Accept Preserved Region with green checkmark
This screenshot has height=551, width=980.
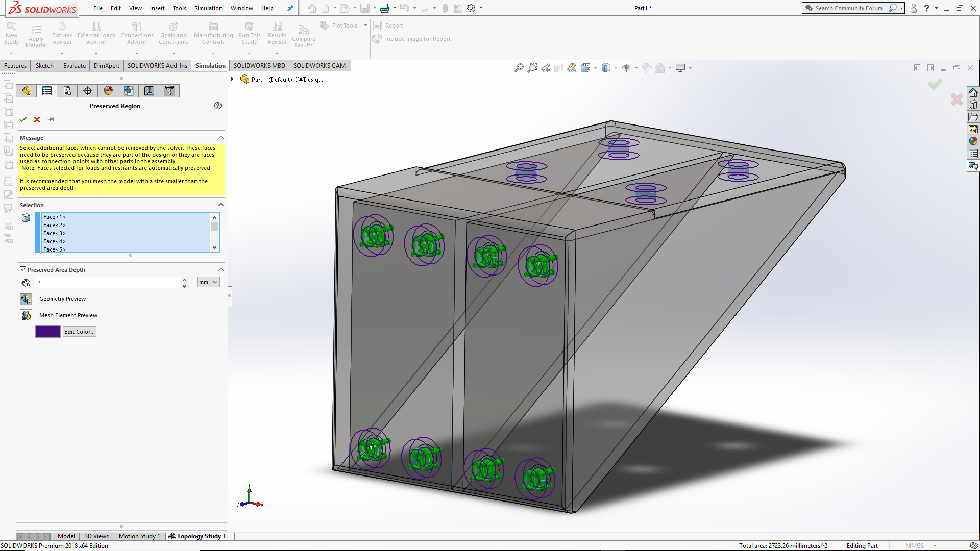click(x=23, y=119)
